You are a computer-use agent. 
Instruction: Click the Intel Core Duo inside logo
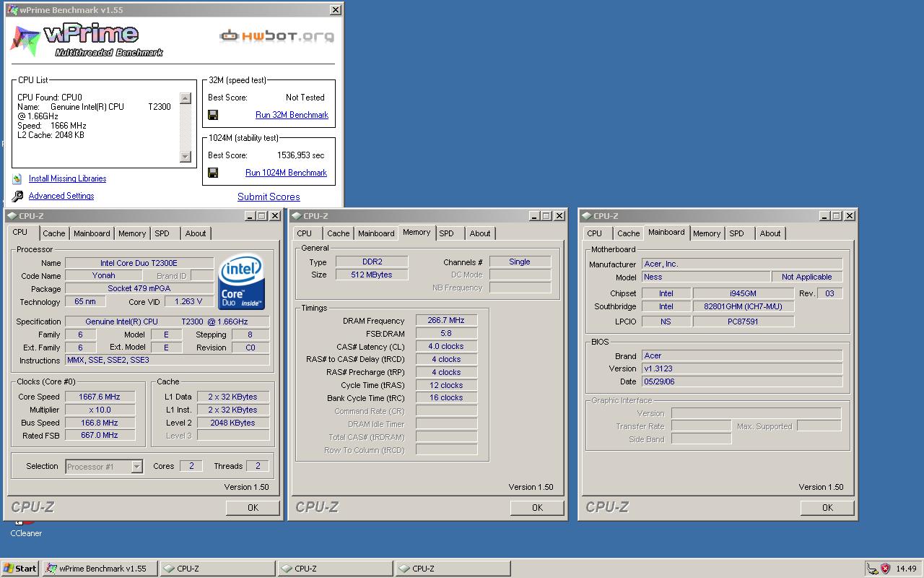pyautogui.click(x=241, y=282)
